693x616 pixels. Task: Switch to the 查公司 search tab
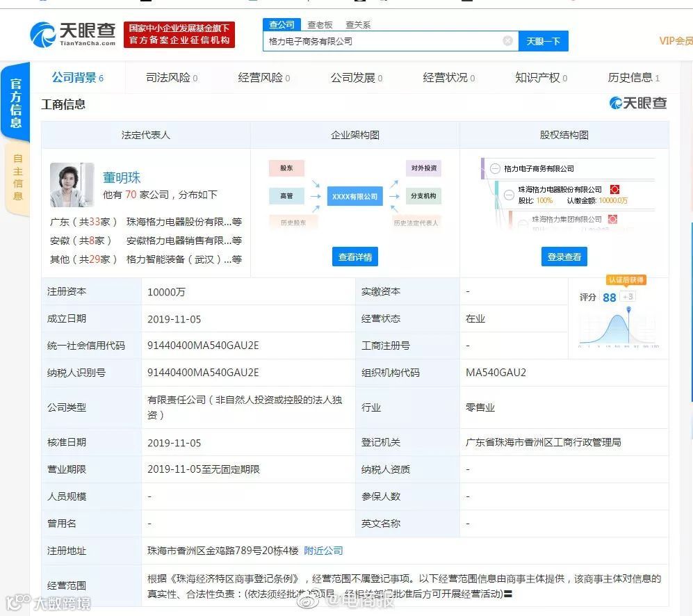pos(282,25)
